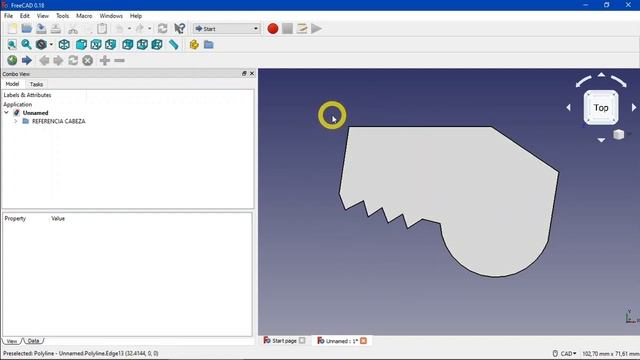Switch to the Tasks tab
This screenshot has height=360, width=640.
(x=36, y=84)
